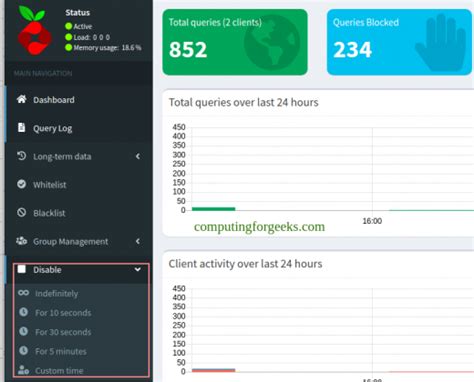Image resolution: width=474 pixels, height=382 pixels.
Task: Click 'Client activity over last 24 hours' title
Action: tap(245, 264)
